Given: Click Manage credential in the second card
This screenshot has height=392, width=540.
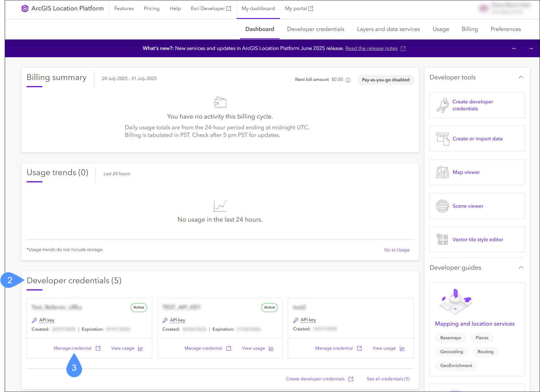Looking at the screenshot, I should click(x=203, y=348).
